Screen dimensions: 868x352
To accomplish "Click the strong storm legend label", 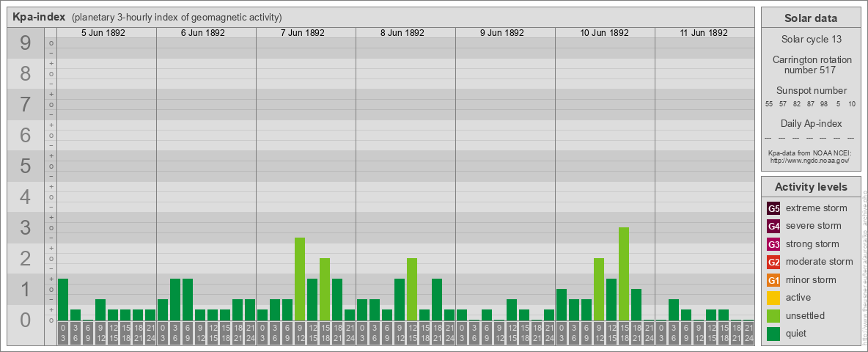I will (x=812, y=244).
